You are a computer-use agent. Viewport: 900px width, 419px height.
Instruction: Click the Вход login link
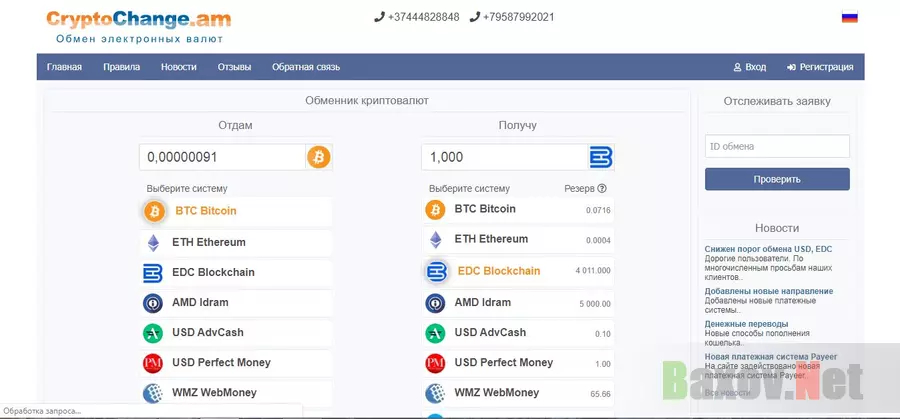tap(755, 67)
